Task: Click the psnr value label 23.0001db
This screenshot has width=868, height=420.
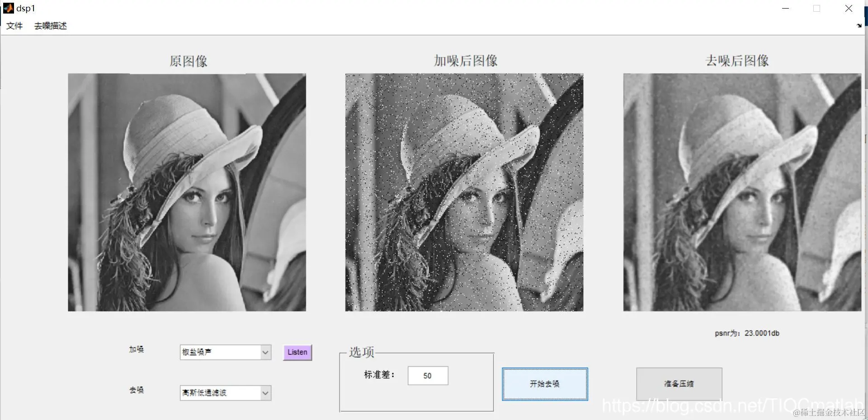Action: pyautogui.click(x=747, y=333)
